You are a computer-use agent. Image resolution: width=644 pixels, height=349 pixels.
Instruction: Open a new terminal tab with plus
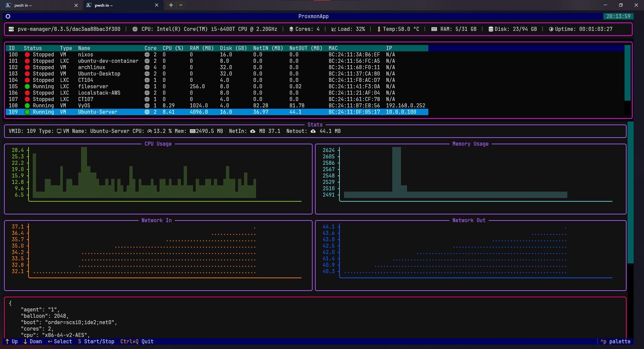171,5
